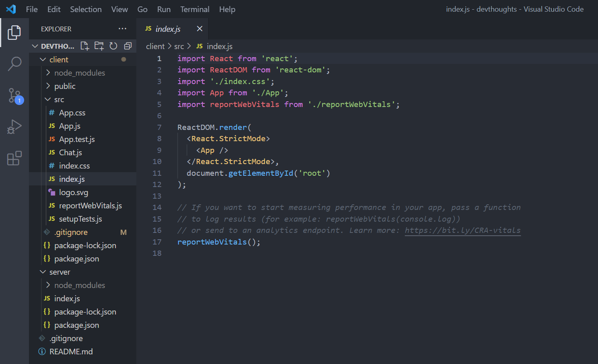Place cursor on reportWebVitals(); line 17
Viewport: 598px width, 364px height.
coord(219,242)
